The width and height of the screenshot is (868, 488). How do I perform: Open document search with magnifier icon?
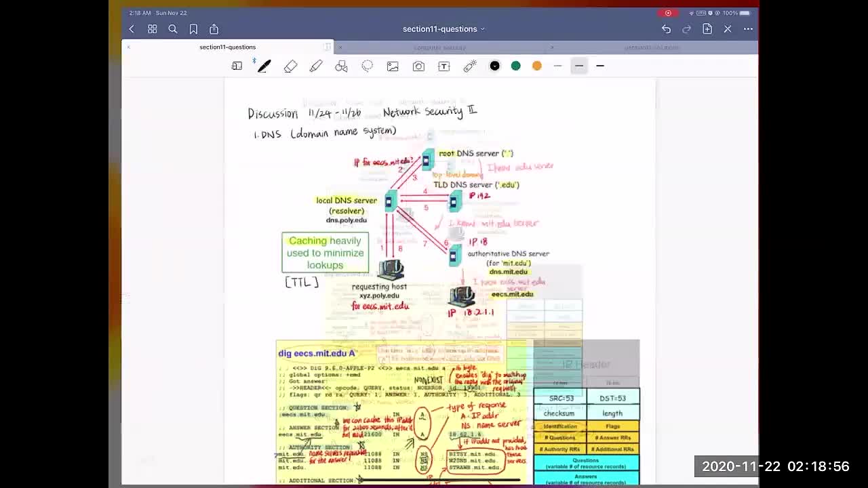coord(173,29)
